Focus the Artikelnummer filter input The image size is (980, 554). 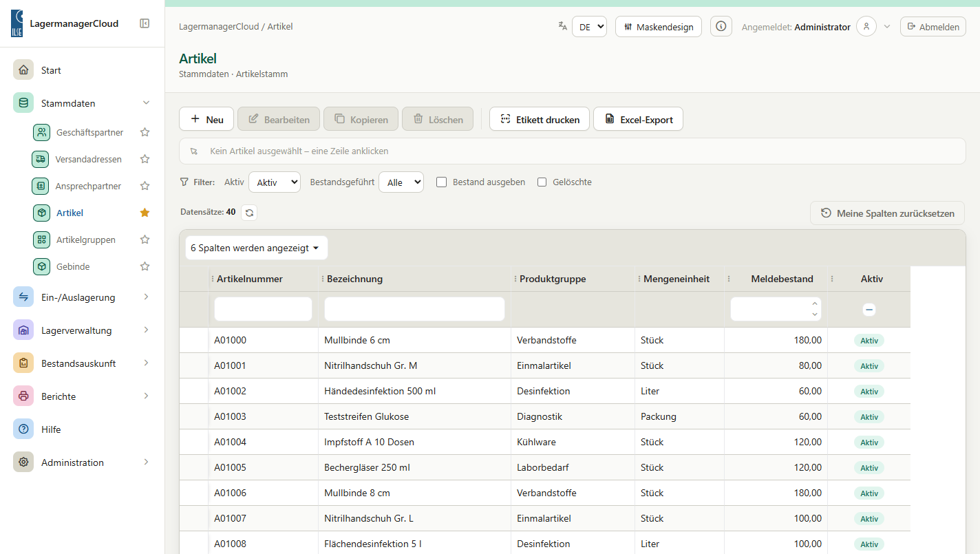point(263,309)
